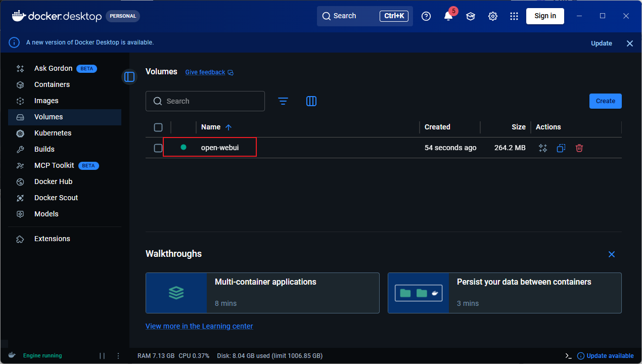The height and width of the screenshot is (364, 642).
Task: Dismiss the new version banner
Action: (630, 43)
